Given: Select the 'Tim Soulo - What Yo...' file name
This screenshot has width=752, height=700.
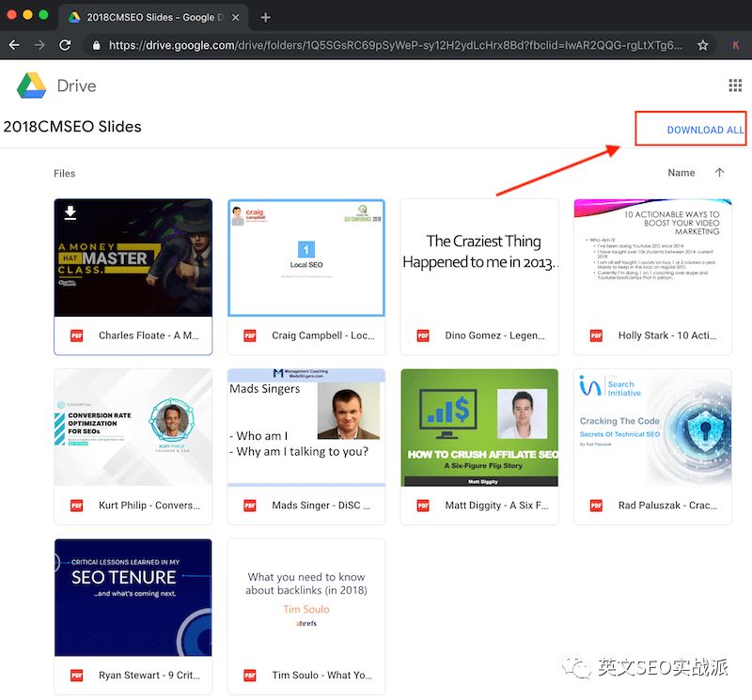Looking at the screenshot, I should pyautogui.click(x=322, y=675).
